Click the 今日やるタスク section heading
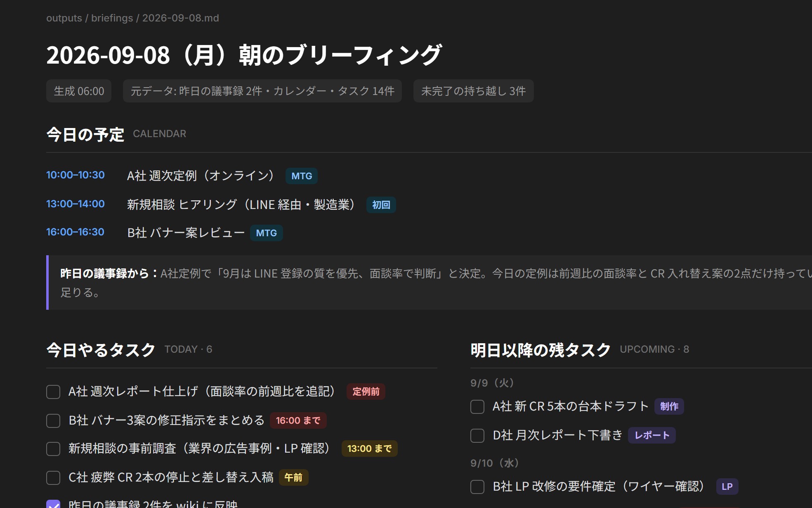This screenshot has height=508, width=812. coord(101,350)
